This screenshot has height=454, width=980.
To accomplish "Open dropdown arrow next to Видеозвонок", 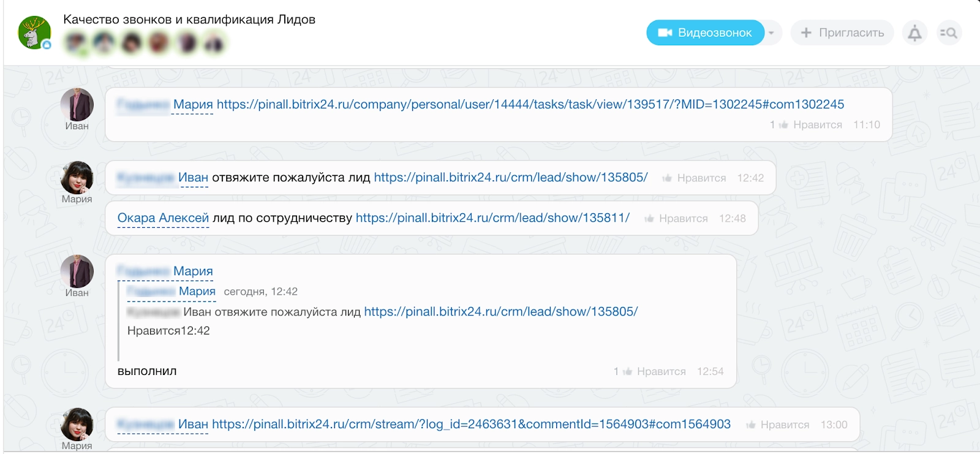I will (x=772, y=33).
